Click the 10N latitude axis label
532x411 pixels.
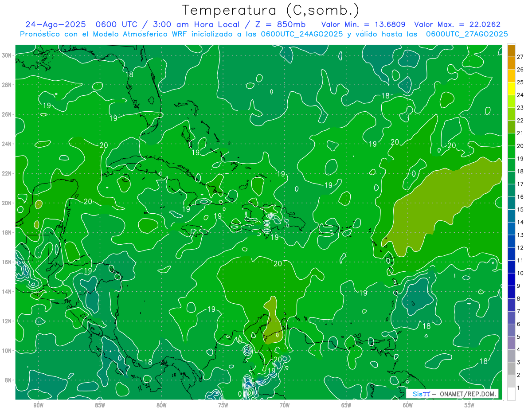point(8,351)
